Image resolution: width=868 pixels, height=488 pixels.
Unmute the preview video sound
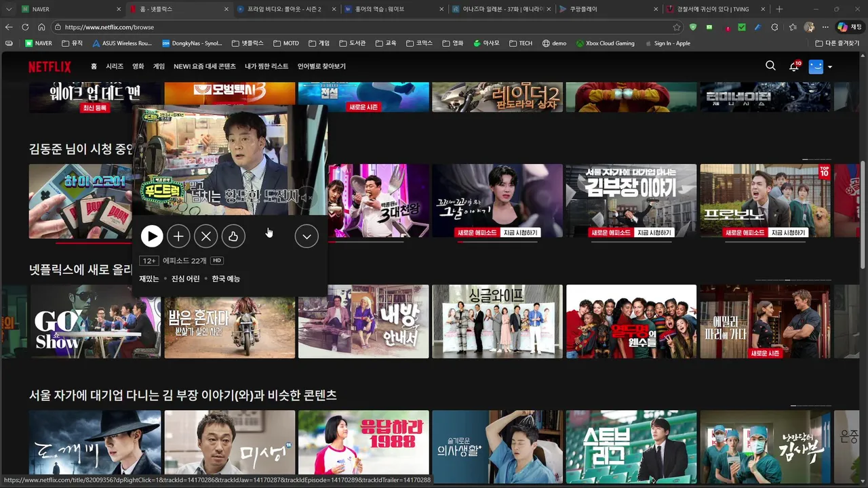308,197
